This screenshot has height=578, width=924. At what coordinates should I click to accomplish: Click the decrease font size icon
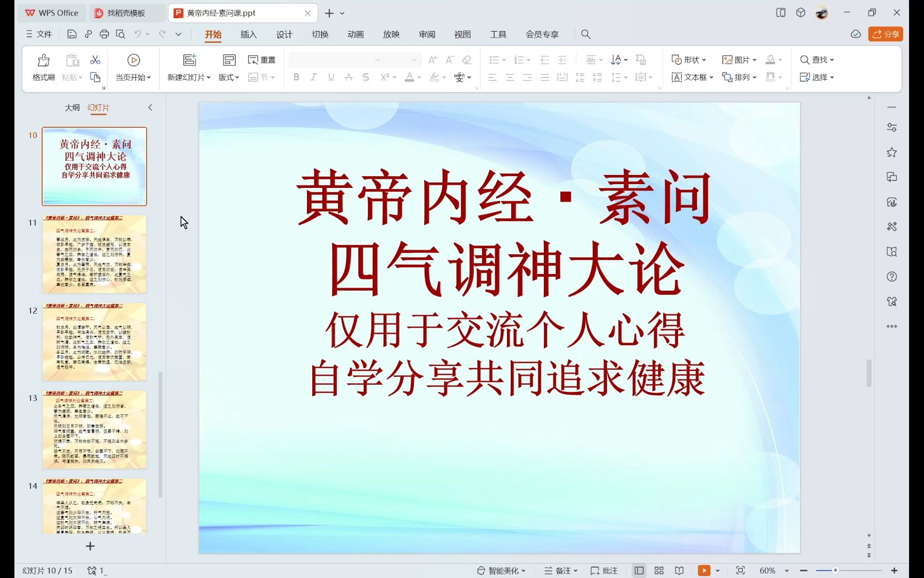pos(450,59)
